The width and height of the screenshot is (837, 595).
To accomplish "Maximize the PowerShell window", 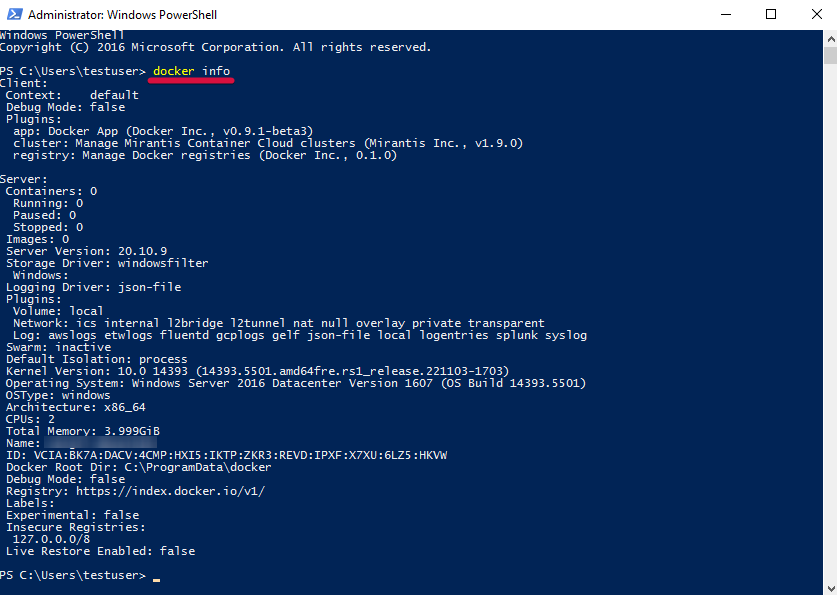I will (771, 14).
